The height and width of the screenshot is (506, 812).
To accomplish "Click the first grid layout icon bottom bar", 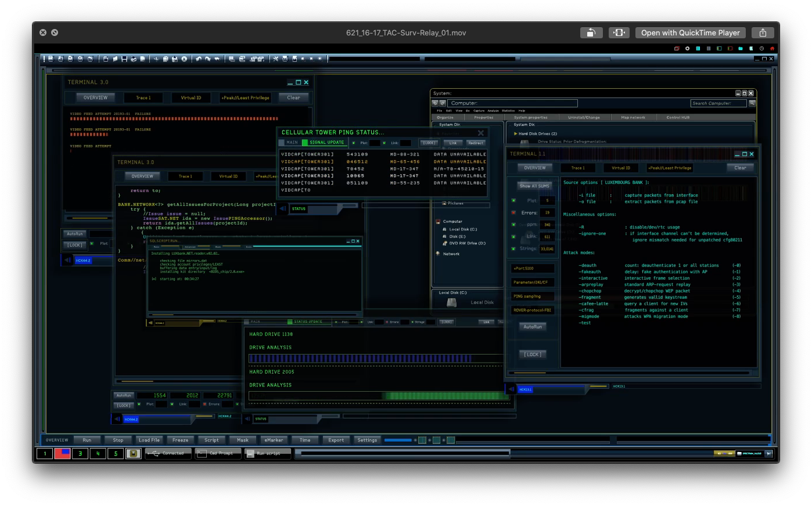I will click(x=422, y=440).
